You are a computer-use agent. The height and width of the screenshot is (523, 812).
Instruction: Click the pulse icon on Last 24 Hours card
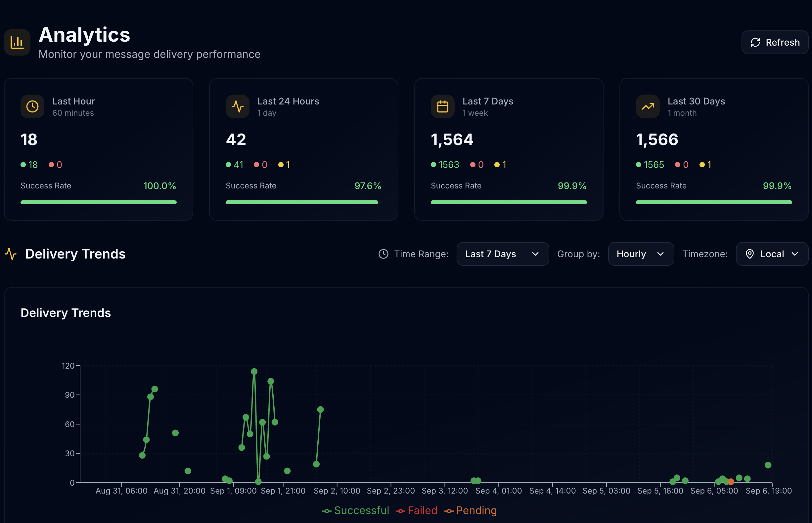pyautogui.click(x=237, y=106)
